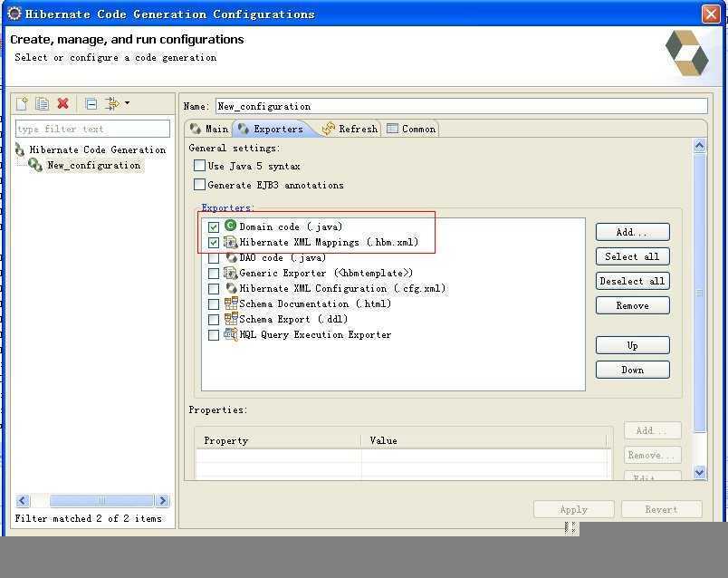The image size is (728, 578).
Task: Uncheck Domain code (.java) exporter
Action: 214,227
